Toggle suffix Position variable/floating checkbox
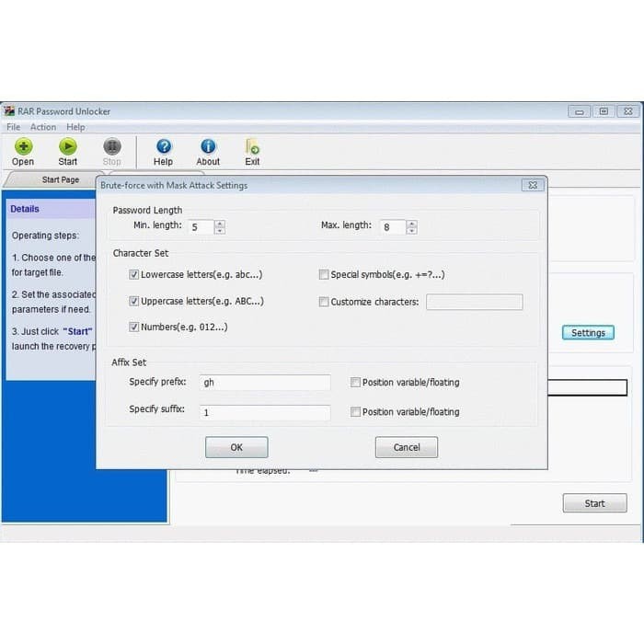644x644 pixels. [355, 412]
